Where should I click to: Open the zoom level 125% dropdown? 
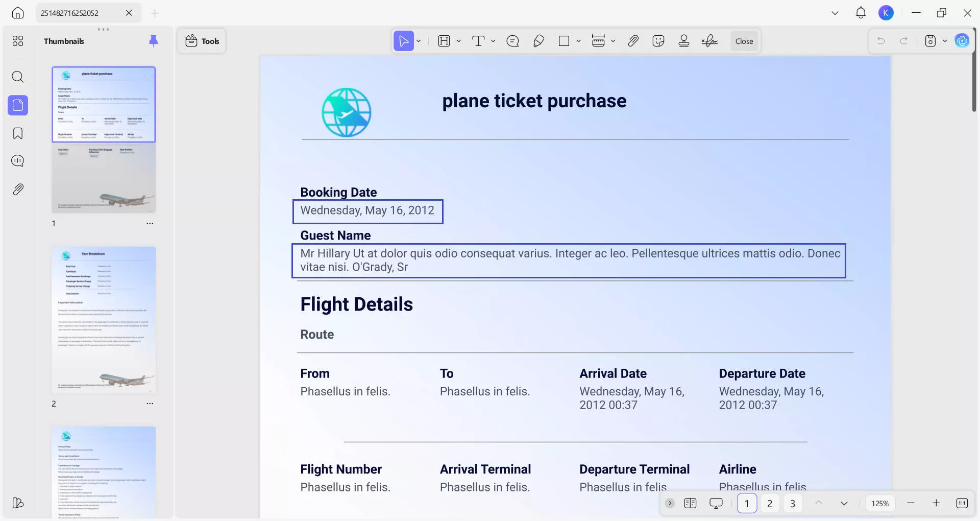point(880,504)
